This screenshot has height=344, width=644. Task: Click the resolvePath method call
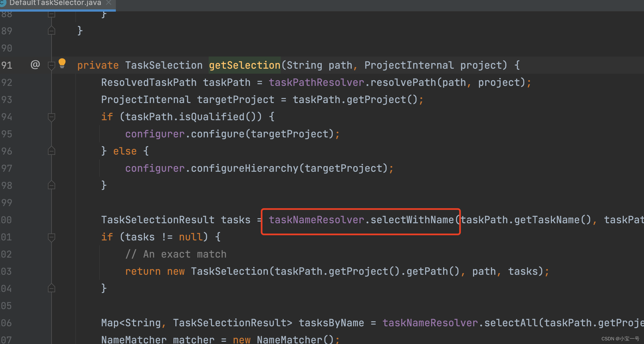click(x=403, y=83)
